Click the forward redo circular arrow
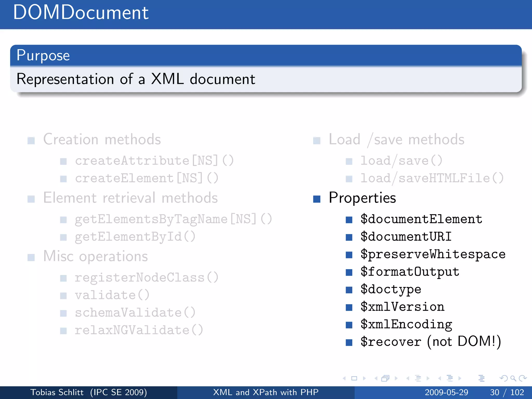This screenshot has height=399, width=532. click(523, 378)
